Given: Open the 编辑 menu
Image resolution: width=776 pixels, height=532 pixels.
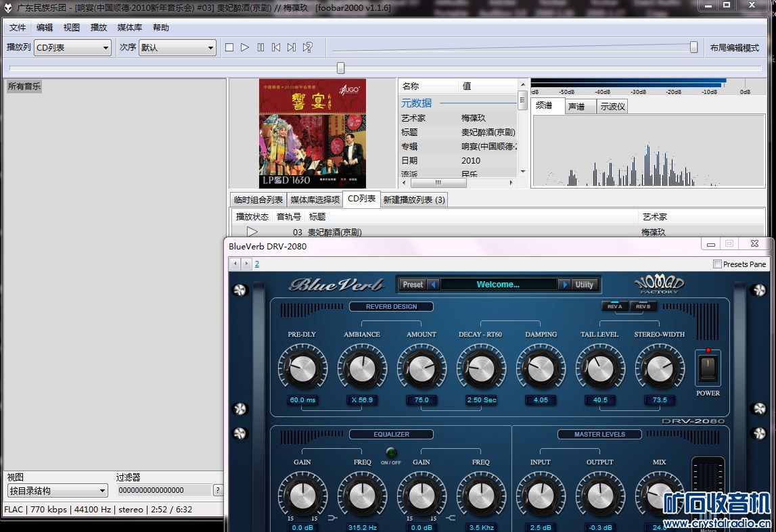Looking at the screenshot, I should tap(45, 27).
